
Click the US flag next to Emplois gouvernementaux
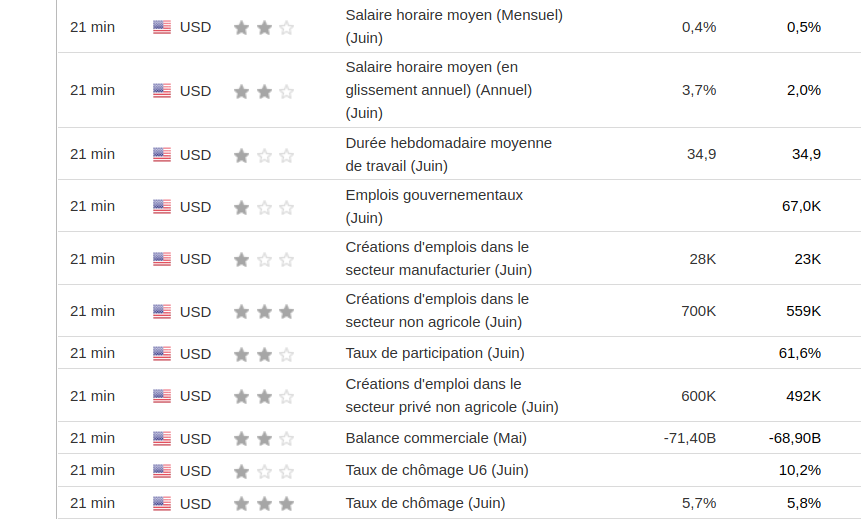coord(162,207)
